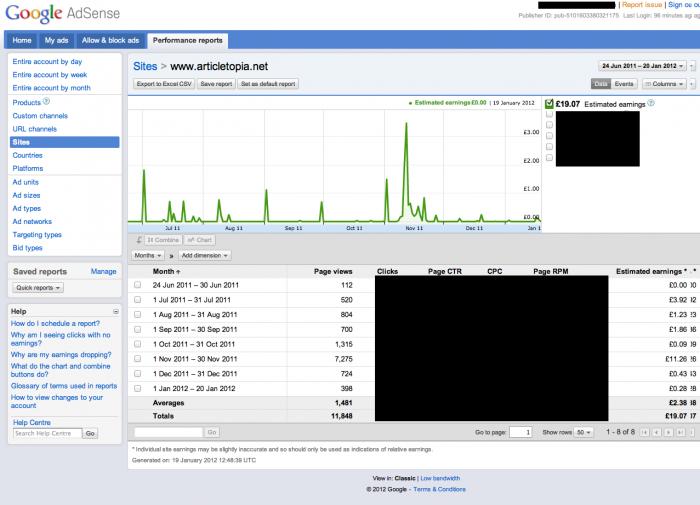Tick checkbox for 1 Oct 2011 – 31 Oct 2011 row
This screenshot has width=700, height=505.
[x=138, y=344]
